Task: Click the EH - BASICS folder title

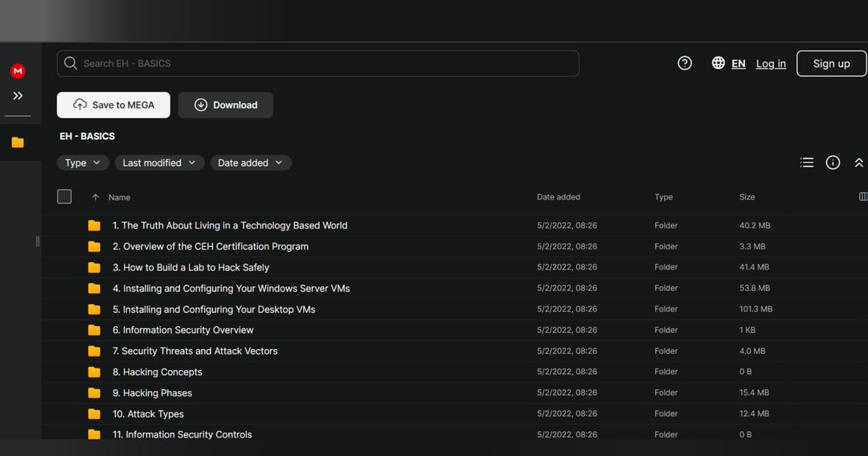Action: pyautogui.click(x=88, y=136)
